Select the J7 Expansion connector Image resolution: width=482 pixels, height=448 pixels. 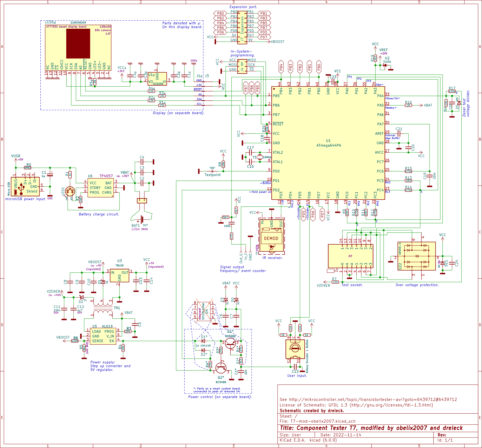(242, 28)
